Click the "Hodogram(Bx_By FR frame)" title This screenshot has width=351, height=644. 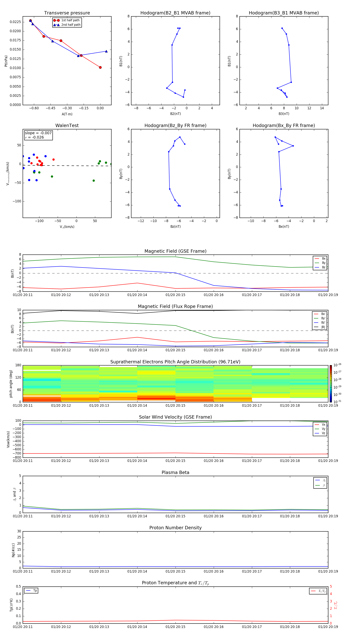284,125
